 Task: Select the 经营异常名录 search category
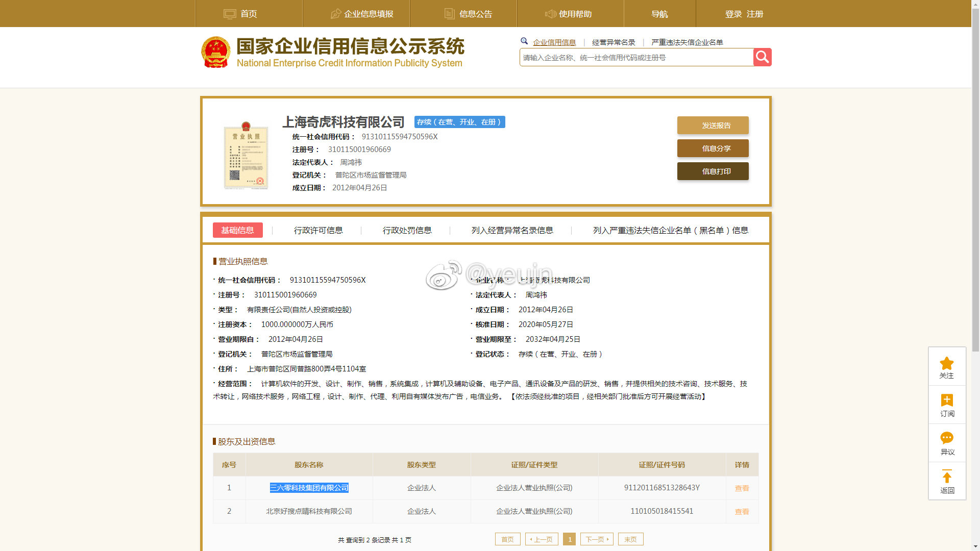click(x=614, y=42)
